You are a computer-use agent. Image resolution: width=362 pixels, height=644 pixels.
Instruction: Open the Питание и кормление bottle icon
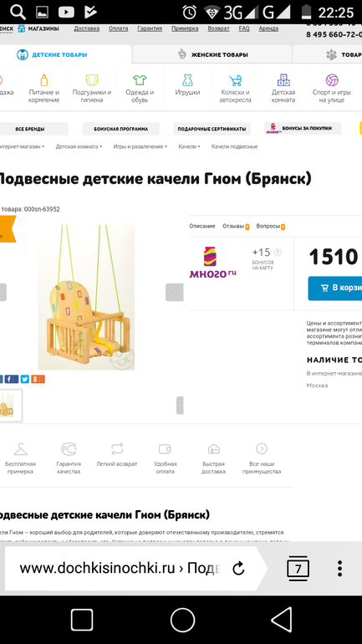(44, 79)
